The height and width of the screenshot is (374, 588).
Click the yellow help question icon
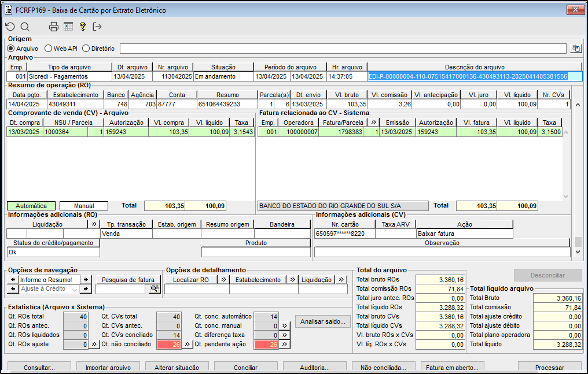83,27
